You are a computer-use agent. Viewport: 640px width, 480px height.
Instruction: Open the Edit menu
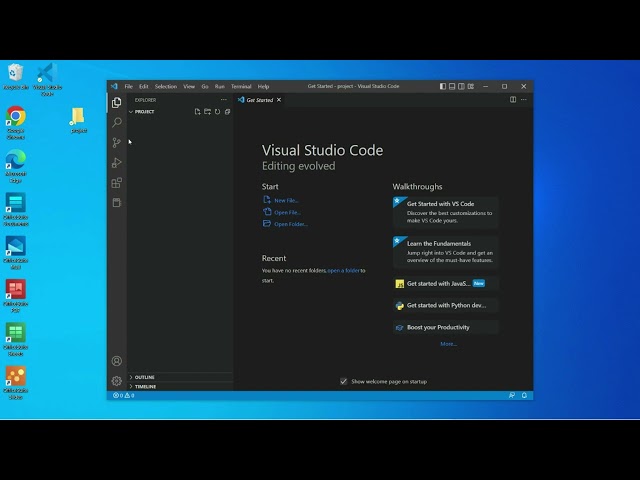click(144, 86)
